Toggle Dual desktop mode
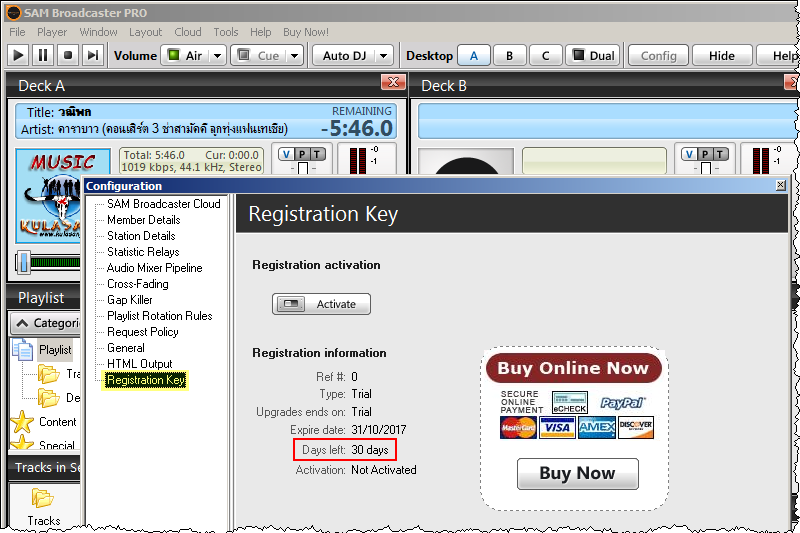The height and width of the screenshot is (533, 800). pyautogui.click(x=593, y=55)
